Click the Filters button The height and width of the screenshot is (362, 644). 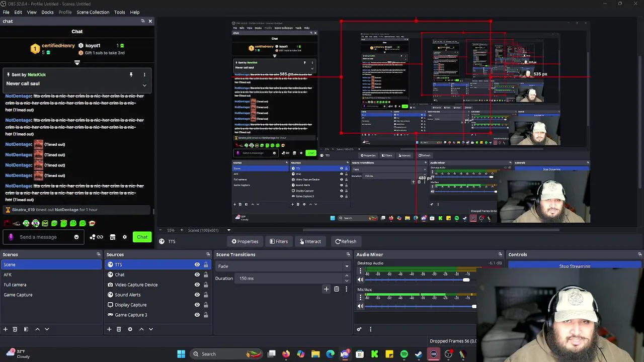pos(279,241)
